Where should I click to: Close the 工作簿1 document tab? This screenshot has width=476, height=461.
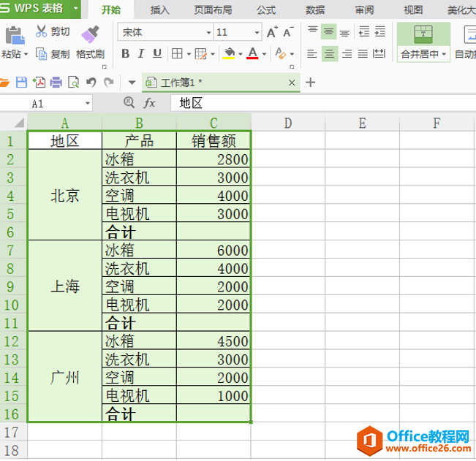[x=292, y=83]
